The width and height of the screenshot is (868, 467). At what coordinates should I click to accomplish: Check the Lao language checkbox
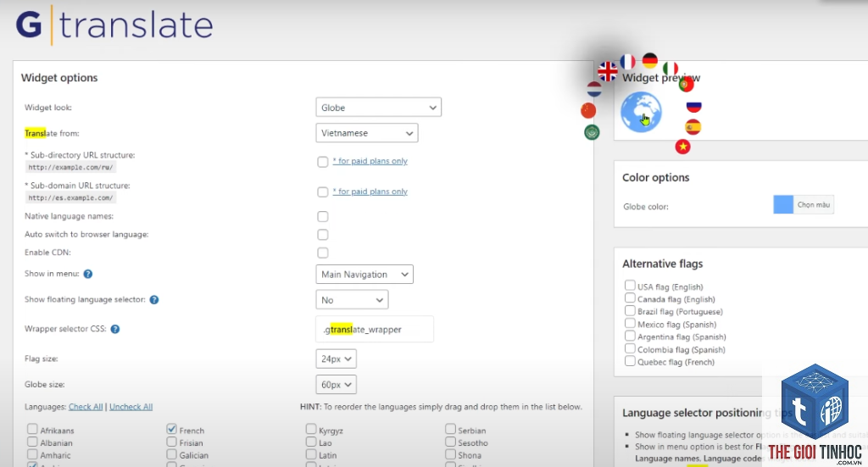tap(311, 442)
